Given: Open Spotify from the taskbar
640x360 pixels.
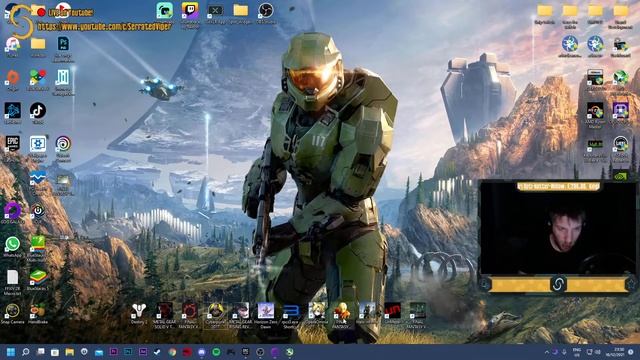Looking at the screenshot, I should pyautogui.click(x=216, y=352).
